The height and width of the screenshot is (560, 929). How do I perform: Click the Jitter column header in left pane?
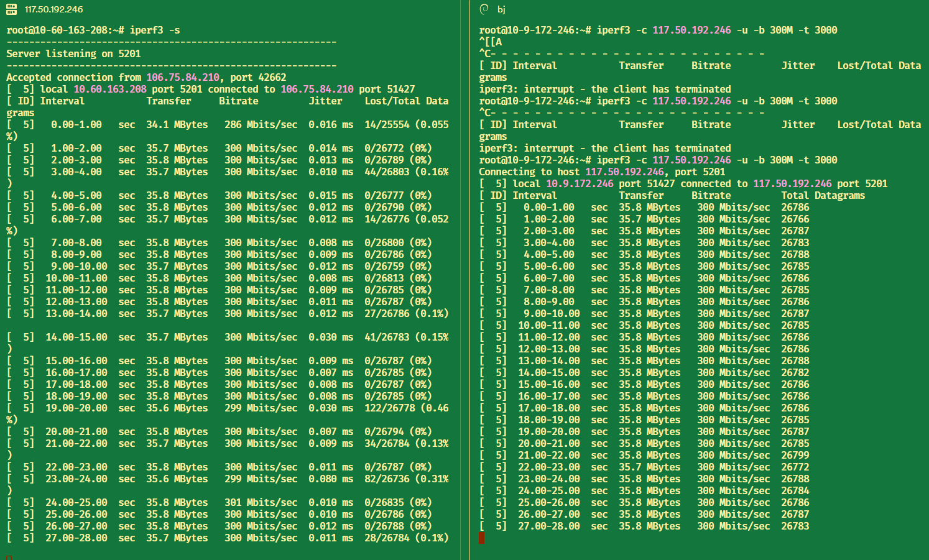click(x=326, y=100)
